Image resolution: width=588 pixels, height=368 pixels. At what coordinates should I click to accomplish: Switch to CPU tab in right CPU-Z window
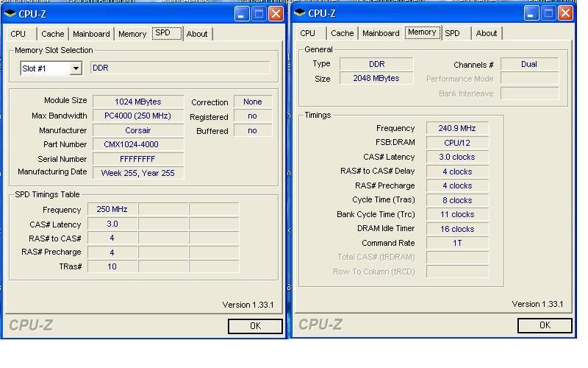coord(308,33)
